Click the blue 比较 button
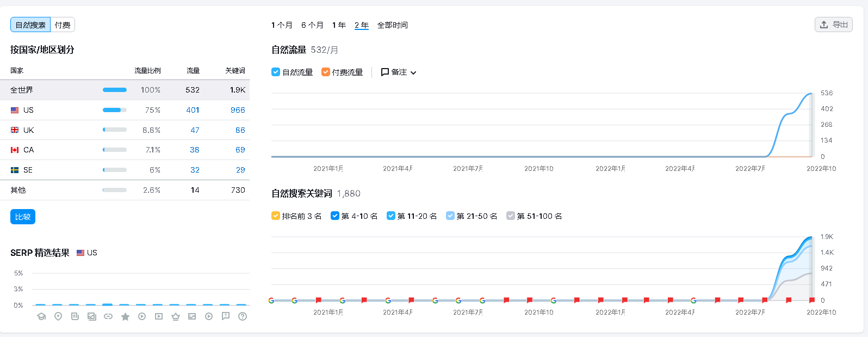Screen dimensions: 868x337 point(23,217)
